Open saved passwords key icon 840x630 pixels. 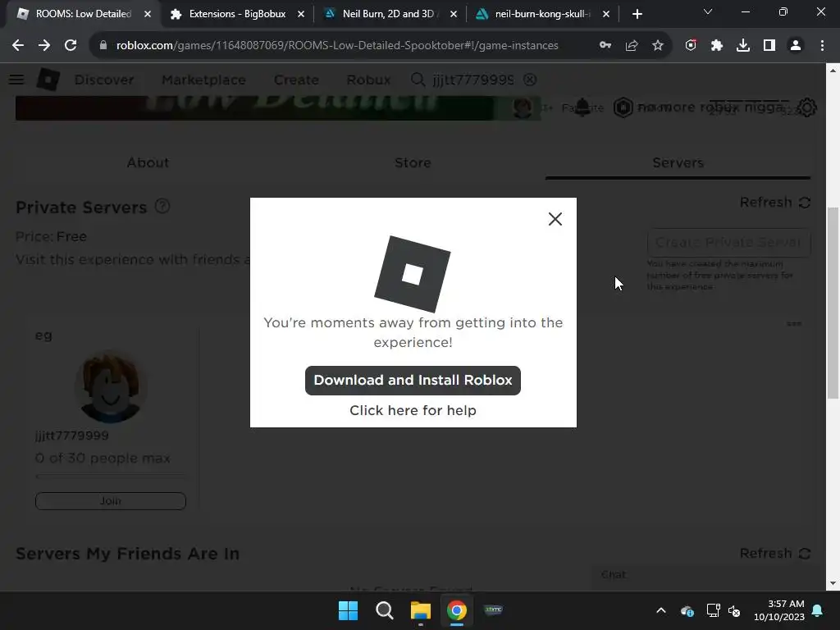pos(605,46)
